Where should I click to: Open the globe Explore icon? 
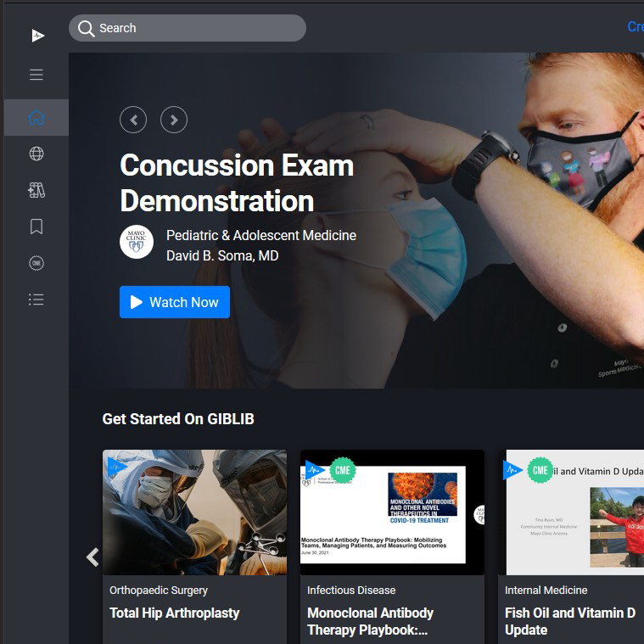click(36, 154)
